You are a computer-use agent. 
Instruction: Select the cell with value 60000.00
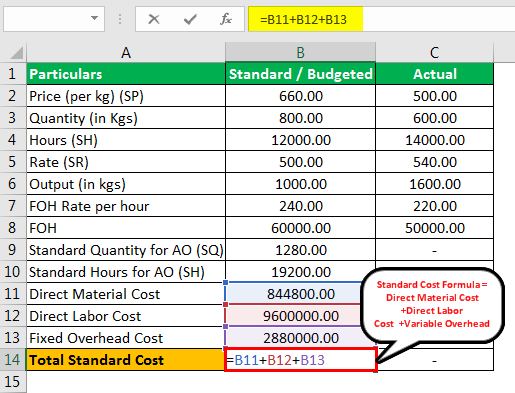coord(300,228)
